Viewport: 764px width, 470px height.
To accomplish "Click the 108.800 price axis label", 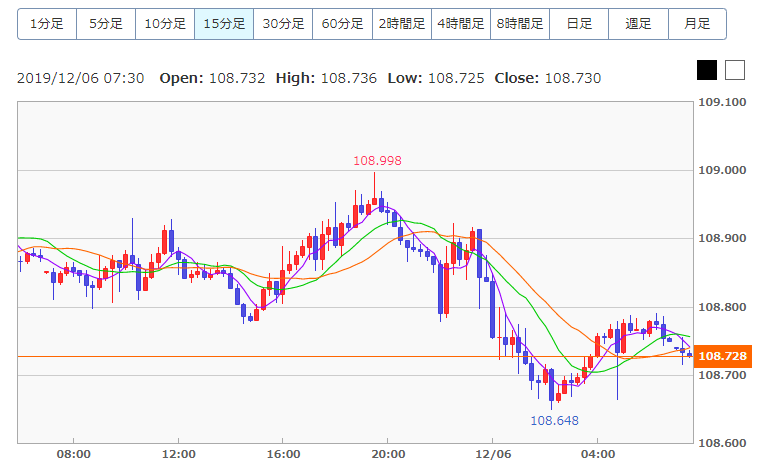I will (x=722, y=307).
